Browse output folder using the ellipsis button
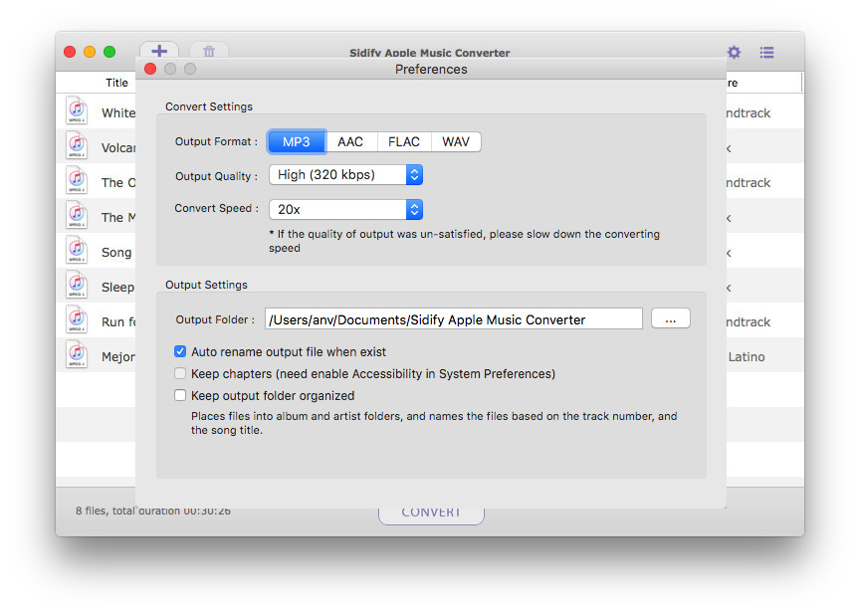 (x=670, y=318)
